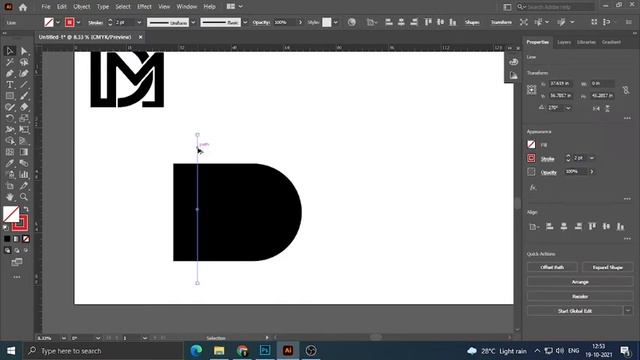This screenshot has height=360, width=640.
Task: Open the graphic Style dropdown
Action: click(335, 22)
